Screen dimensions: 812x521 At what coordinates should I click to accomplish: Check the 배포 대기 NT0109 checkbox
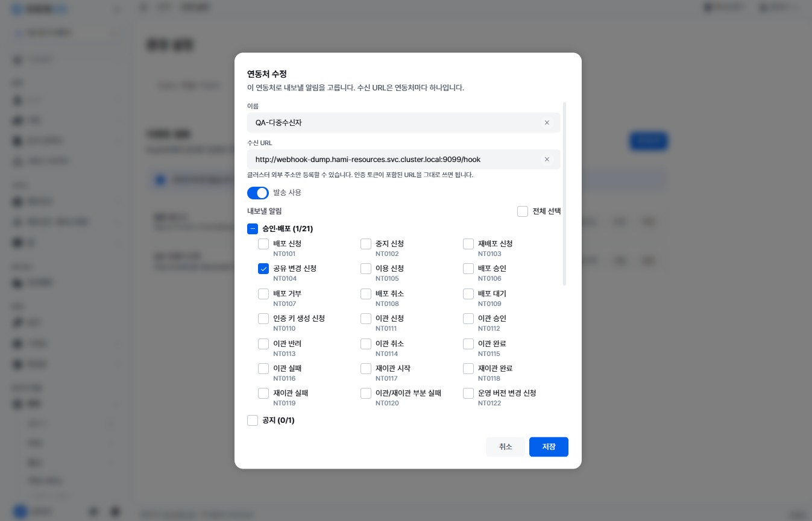[x=468, y=294]
